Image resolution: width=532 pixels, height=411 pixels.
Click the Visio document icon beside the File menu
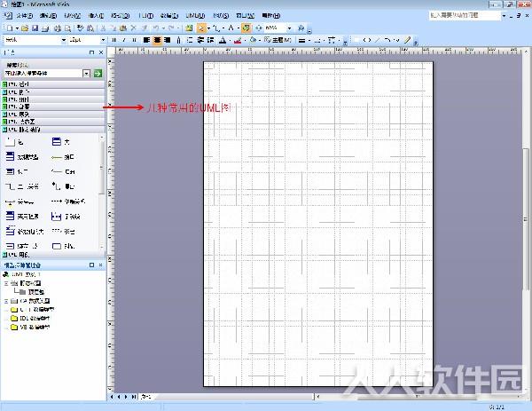pyautogui.click(x=8, y=16)
